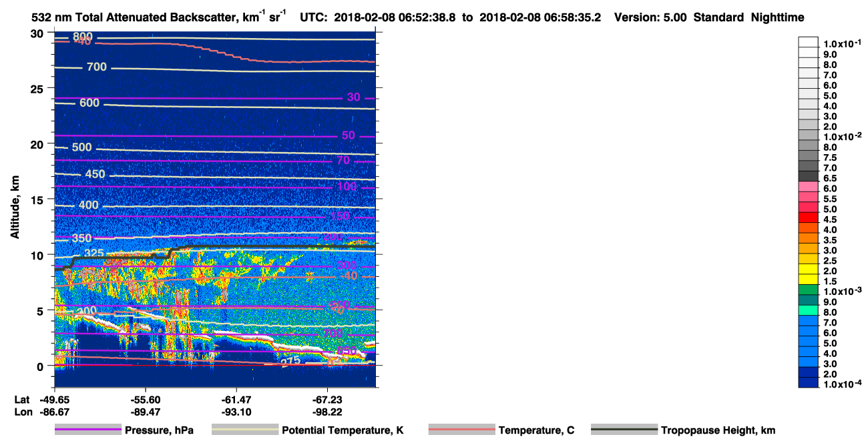Click the 'Altitude, km' axis label
The width and height of the screenshot is (868, 445).
click(x=14, y=209)
